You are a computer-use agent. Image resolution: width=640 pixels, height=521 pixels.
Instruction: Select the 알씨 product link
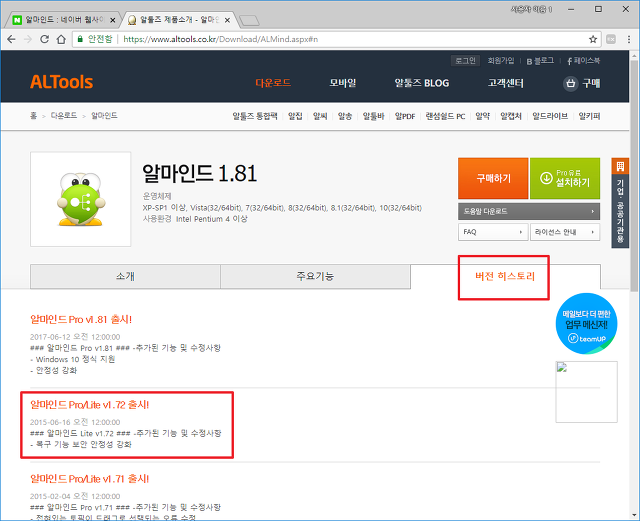click(320, 116)
